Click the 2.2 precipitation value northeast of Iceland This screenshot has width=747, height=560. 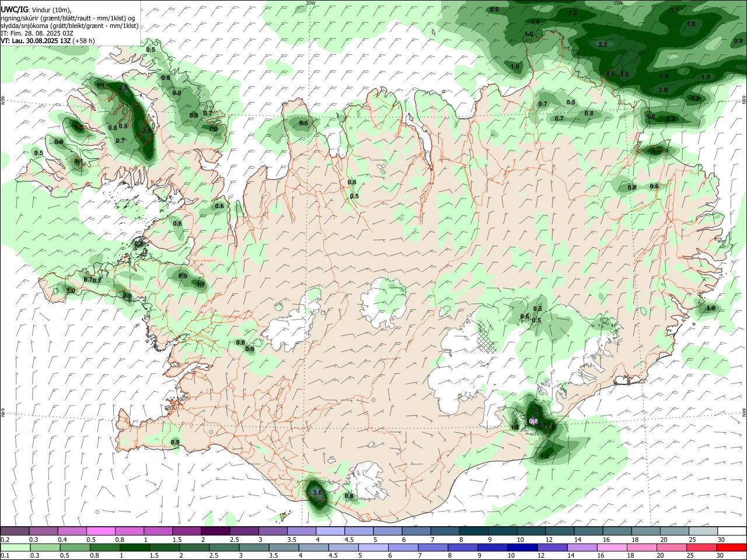(x=603, y=45)
